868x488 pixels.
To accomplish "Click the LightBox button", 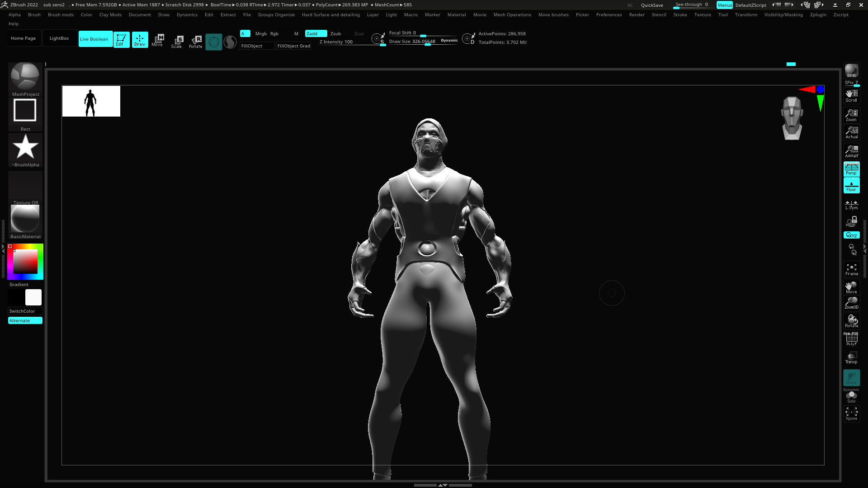I will click(59, 38).
